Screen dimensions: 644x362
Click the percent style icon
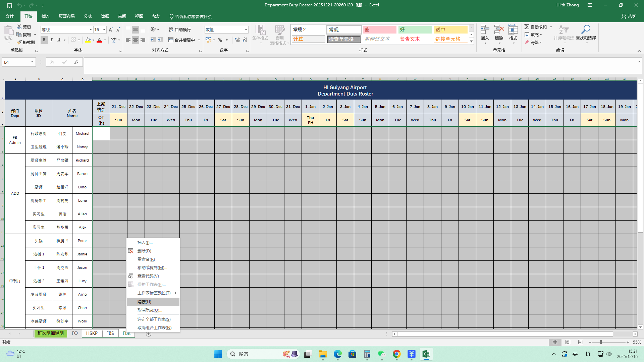pyautogui.click(x=220, y=40)
